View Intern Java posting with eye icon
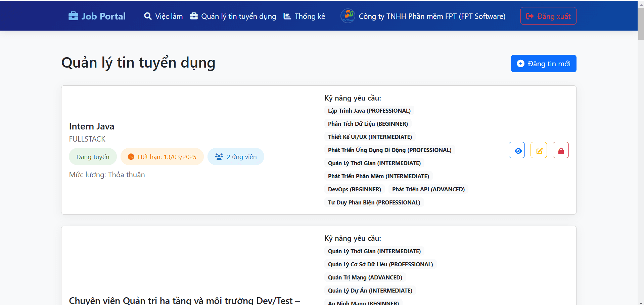 [517, 150]
